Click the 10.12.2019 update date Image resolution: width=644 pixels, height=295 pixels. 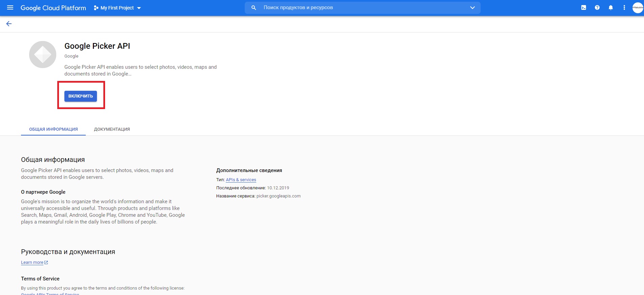pyautogui.click(x=278, y=188)
